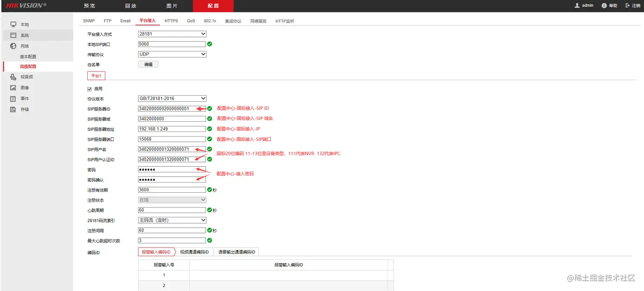The height and width of the screenshot is (291, 644).
Task: Click the 注册有效期 input field
Action: pyautogui.click(x=172, y=190)
